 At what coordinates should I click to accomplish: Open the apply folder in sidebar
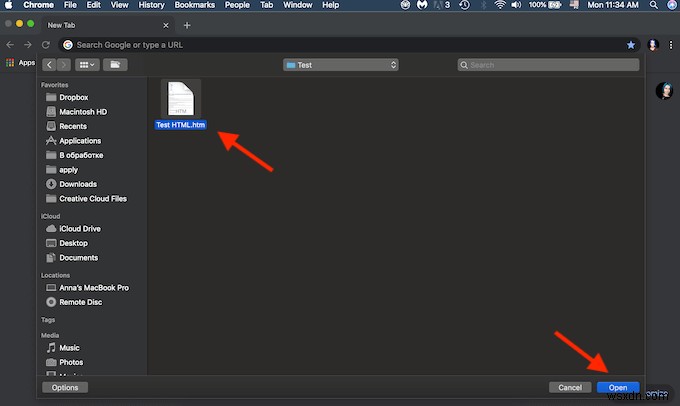pyautogui.click(x=69, y=170)
